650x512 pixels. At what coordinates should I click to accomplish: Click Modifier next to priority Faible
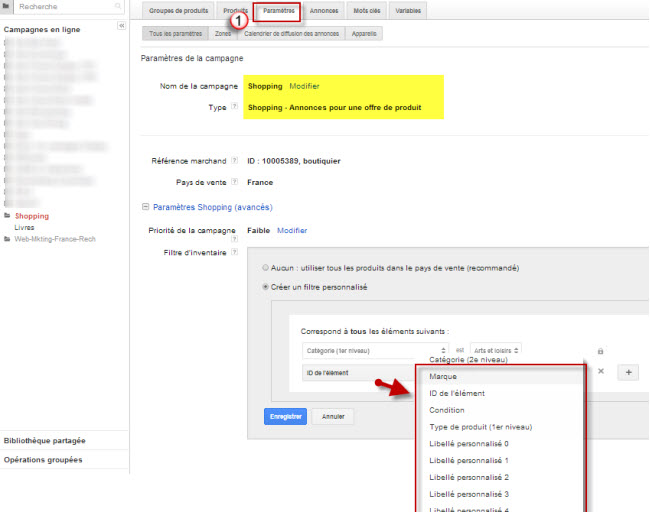[x=292, y=231]
